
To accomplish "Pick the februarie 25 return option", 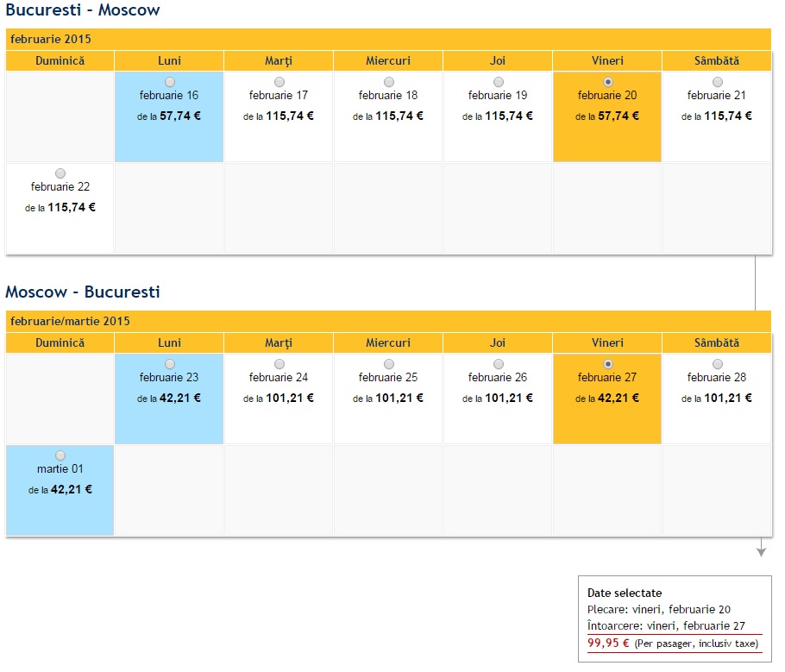I will [388, 364].
